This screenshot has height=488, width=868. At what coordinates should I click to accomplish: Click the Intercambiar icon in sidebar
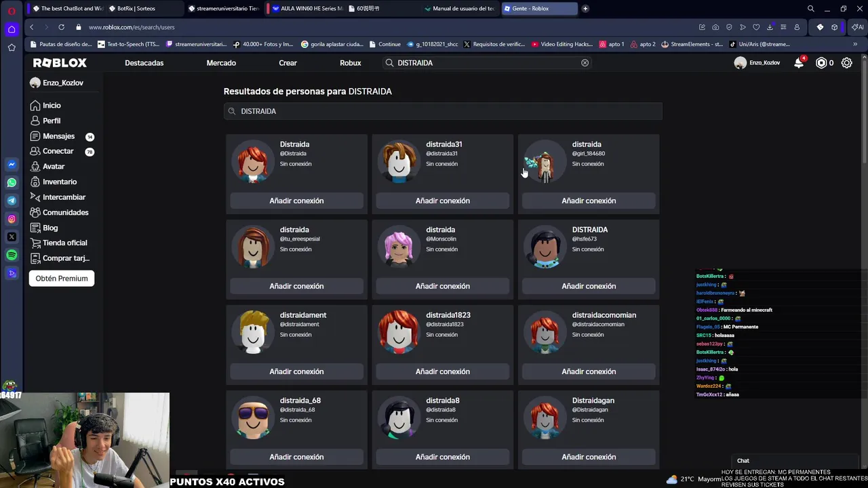click(x=35, y=197)
